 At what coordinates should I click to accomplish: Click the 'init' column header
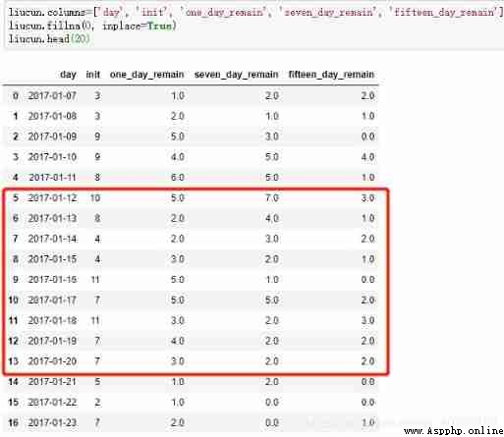[93, 75]
